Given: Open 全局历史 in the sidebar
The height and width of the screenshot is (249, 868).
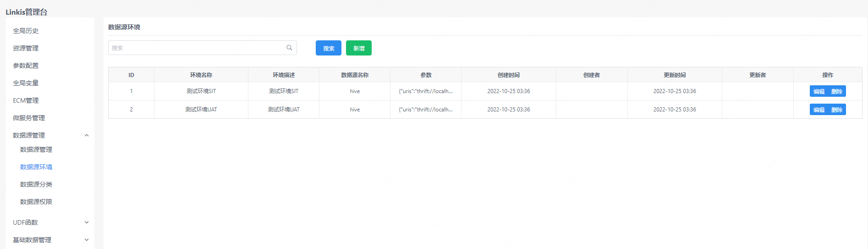Looking at the screenshot, I should point(26,31).
